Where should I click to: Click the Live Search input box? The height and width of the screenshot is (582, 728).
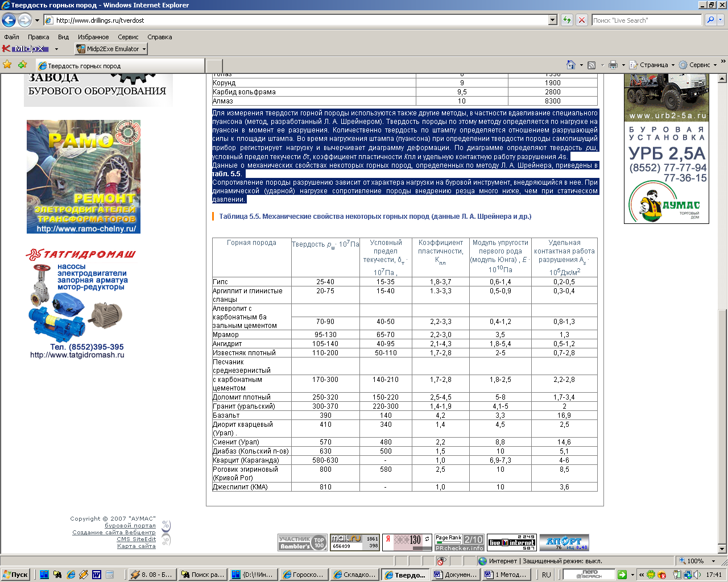(647, 20)
